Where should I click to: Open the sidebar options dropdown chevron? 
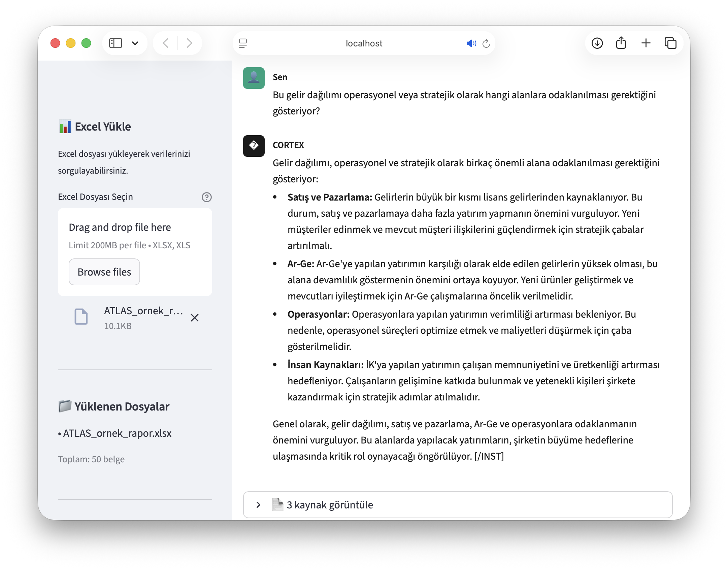point(136,43)
